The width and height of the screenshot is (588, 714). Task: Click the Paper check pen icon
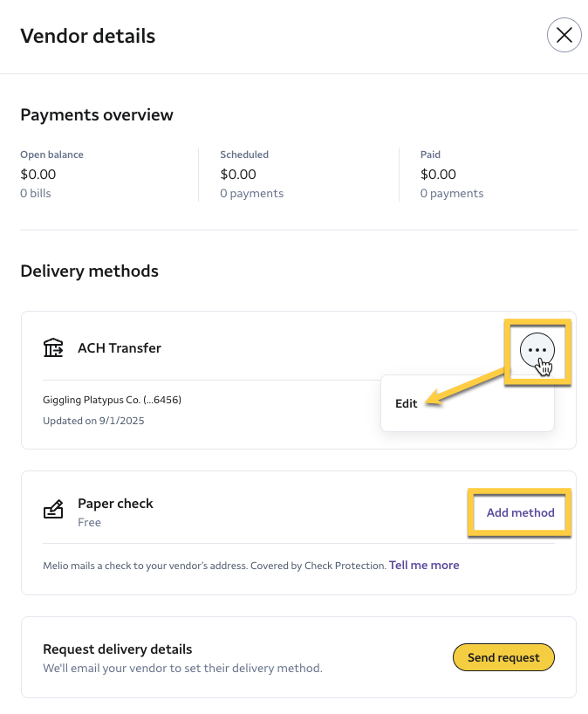pyautogui.click(x=53, y=511)
